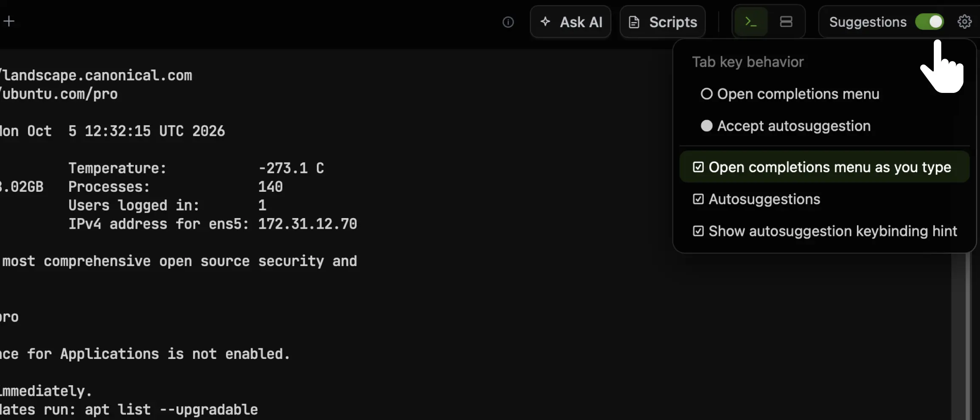Uncheck Show autosuggestion keybinding hint
This screenshot has height=420, width=980.
click(824, 231)
